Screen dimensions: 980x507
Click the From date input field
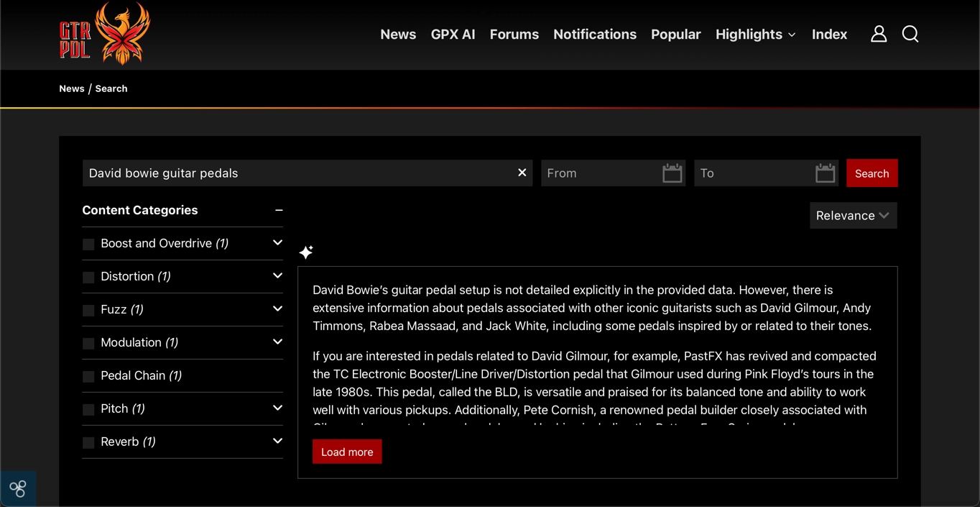point(613,173)
